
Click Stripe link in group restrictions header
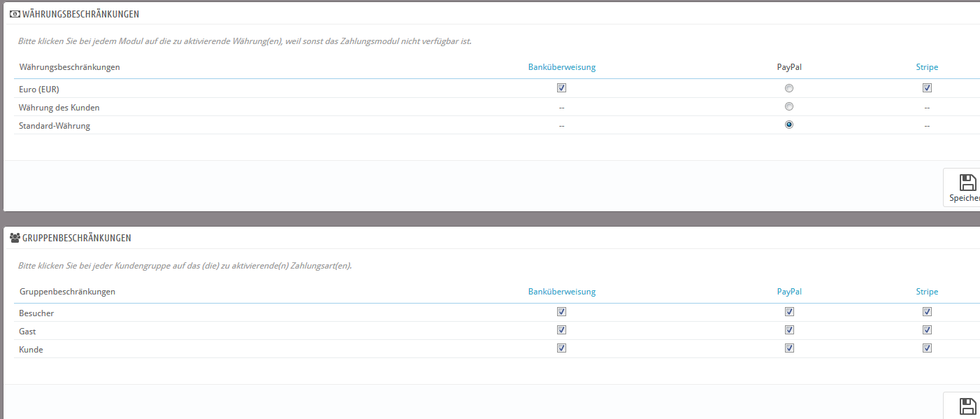tap(927, 292)
